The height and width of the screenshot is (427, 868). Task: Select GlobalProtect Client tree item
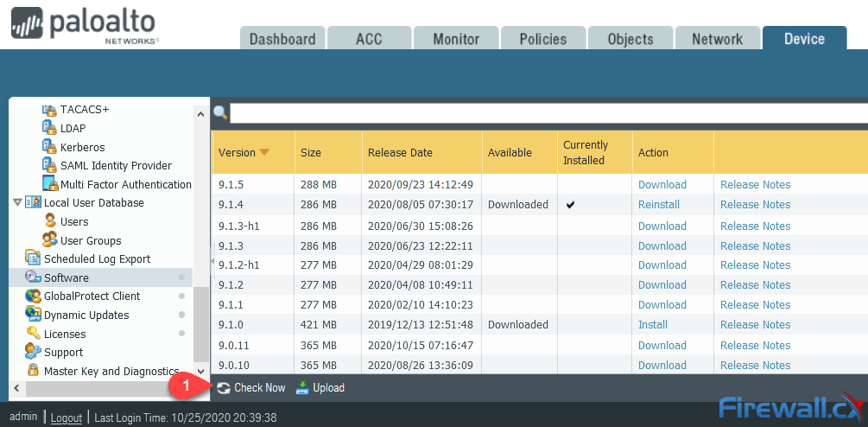point(92,296)
